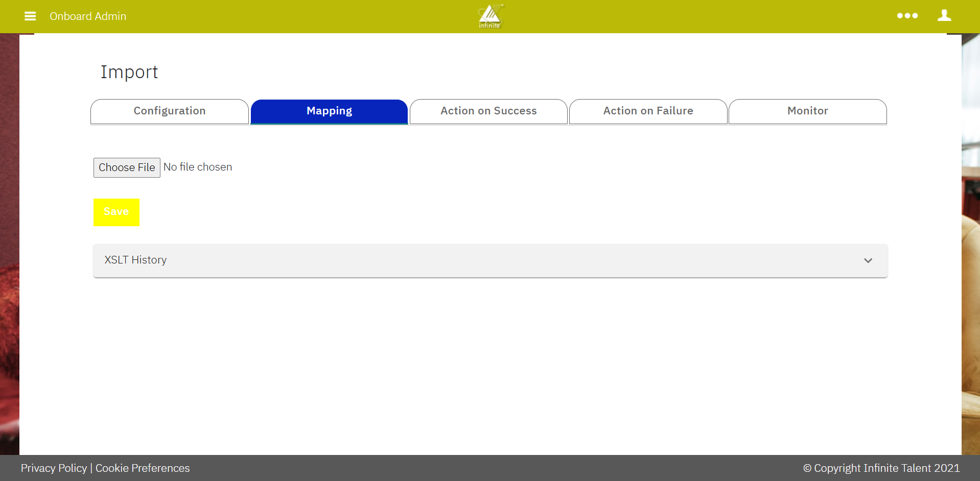980x481 pixels.
Task: Click the background photo on right edge
Action: (x=971, y=255)
